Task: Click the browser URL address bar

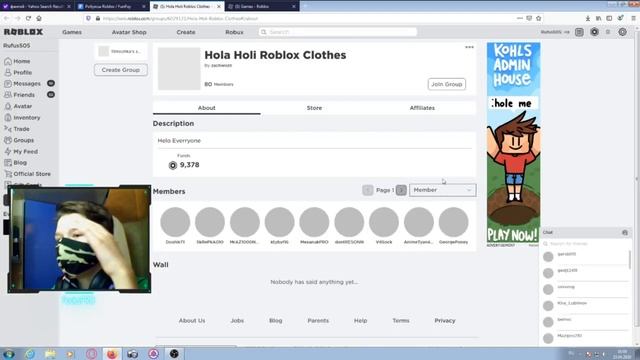Action: pos(302,18)
